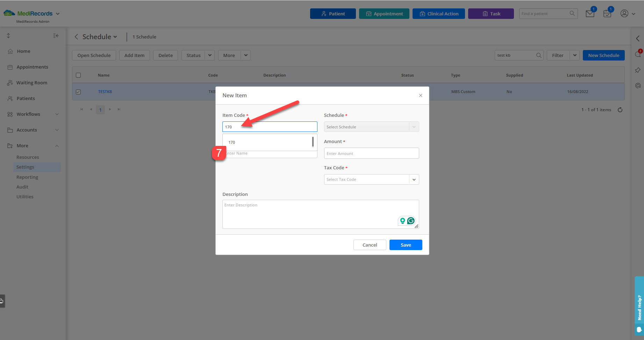Open the mail notifications envelope icon
The width and height of the screenshot is (644, 340).
click(590, 13)
